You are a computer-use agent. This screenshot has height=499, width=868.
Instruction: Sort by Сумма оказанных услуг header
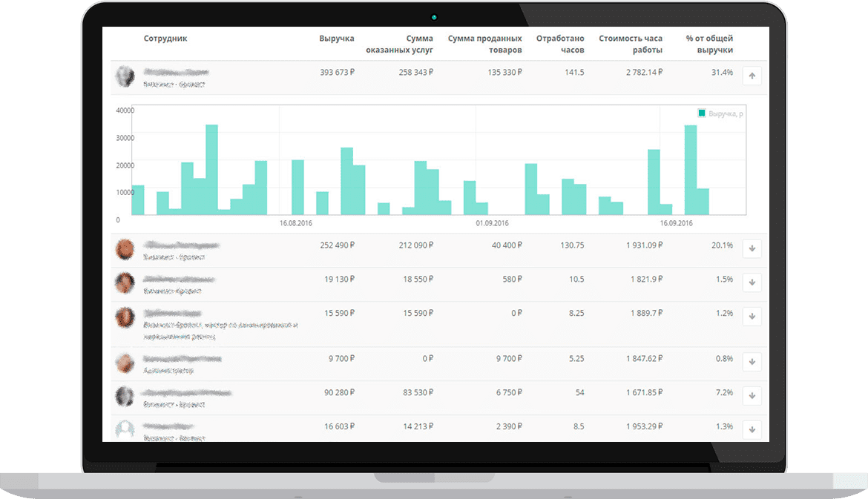(399, 44)
